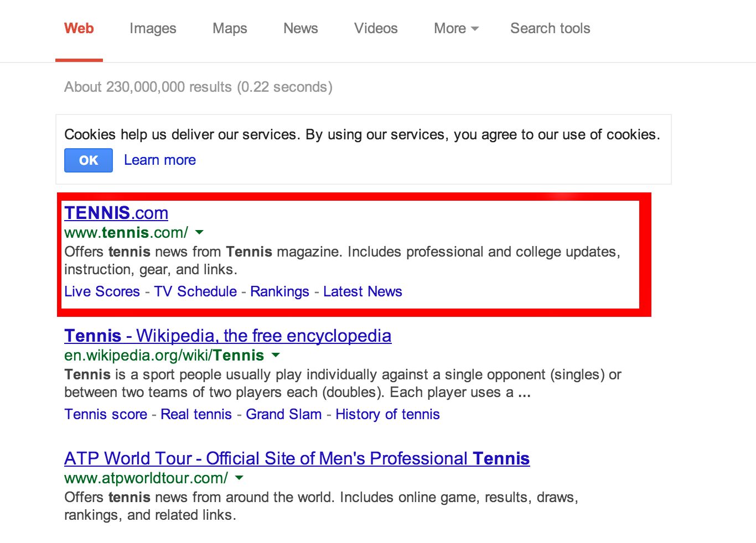Open ATP World Tour result title

(x=297, y=458)
